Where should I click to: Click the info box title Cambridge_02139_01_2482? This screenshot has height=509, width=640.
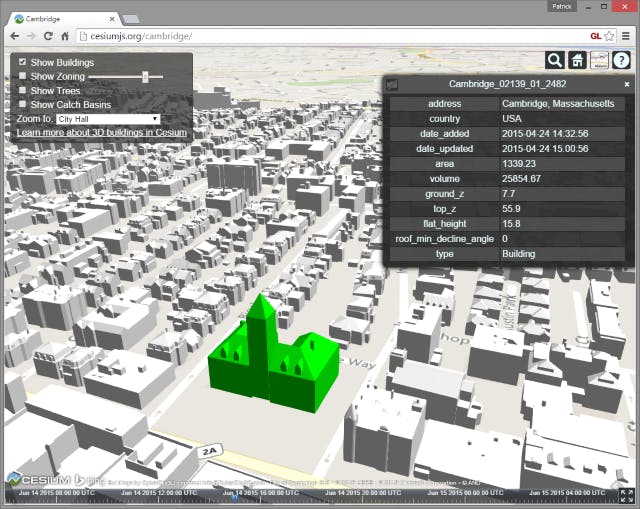tap(507, 84)
